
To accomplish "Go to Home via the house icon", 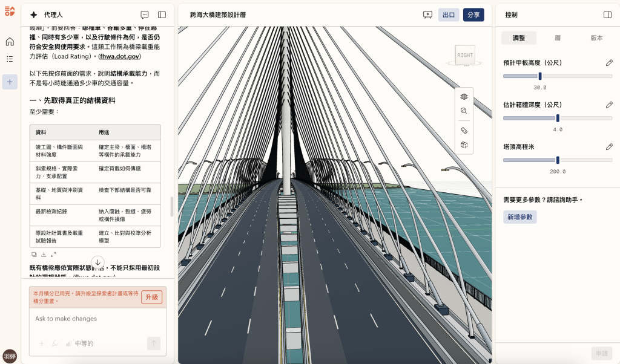I will coord(10,42).
